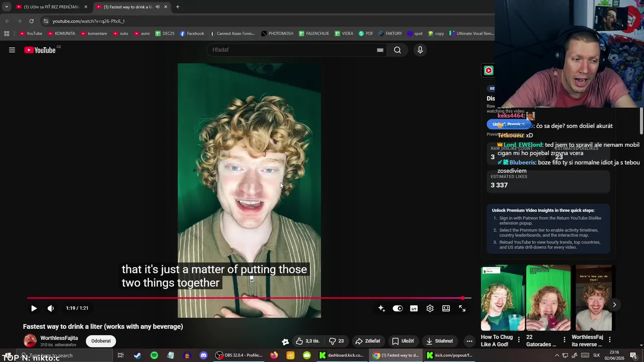
Task: Download using the Stiahnuť button
Action: pyautogui.click(x=440, y=341)
